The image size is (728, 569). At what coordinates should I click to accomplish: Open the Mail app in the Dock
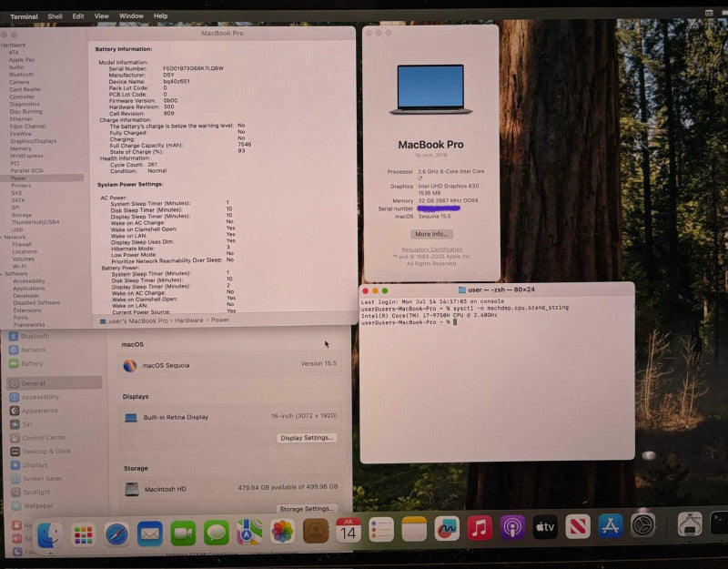150,533
